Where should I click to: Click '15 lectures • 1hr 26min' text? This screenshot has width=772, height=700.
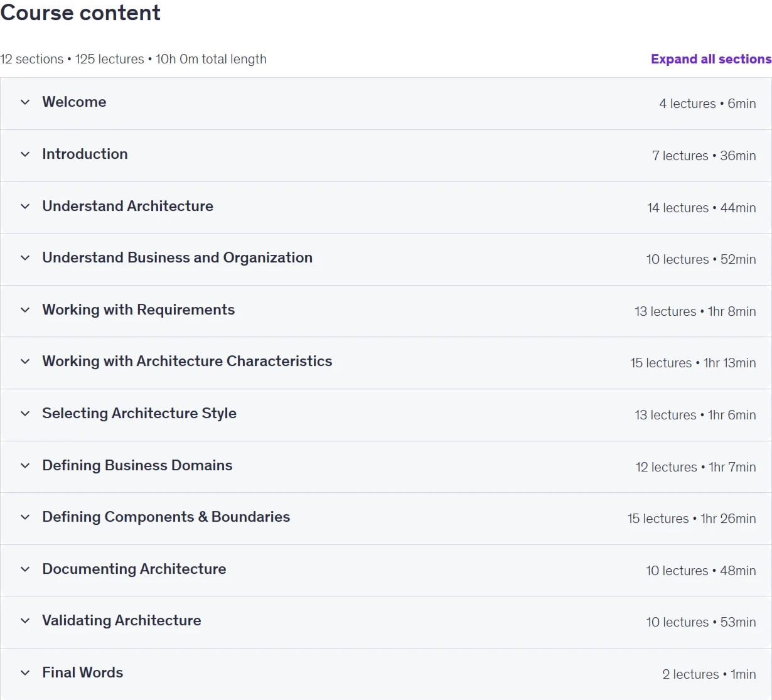(692, 519)
